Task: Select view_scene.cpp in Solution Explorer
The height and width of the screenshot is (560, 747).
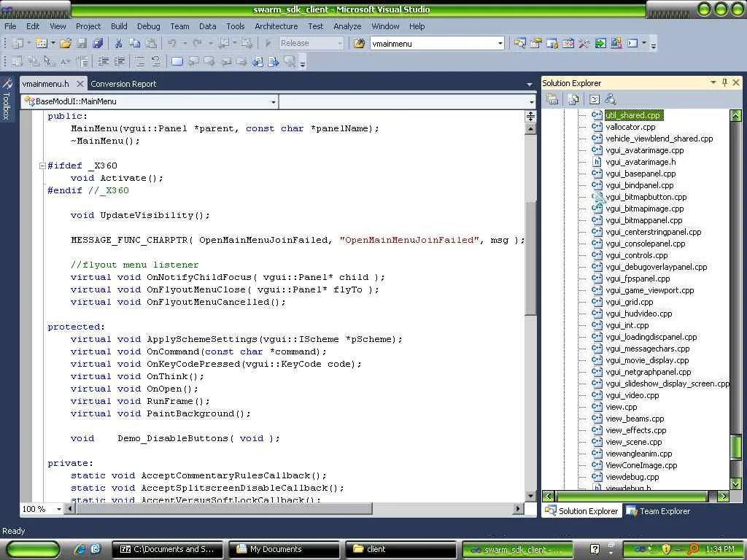Action: pyautogui.click(x=634, y=442)
